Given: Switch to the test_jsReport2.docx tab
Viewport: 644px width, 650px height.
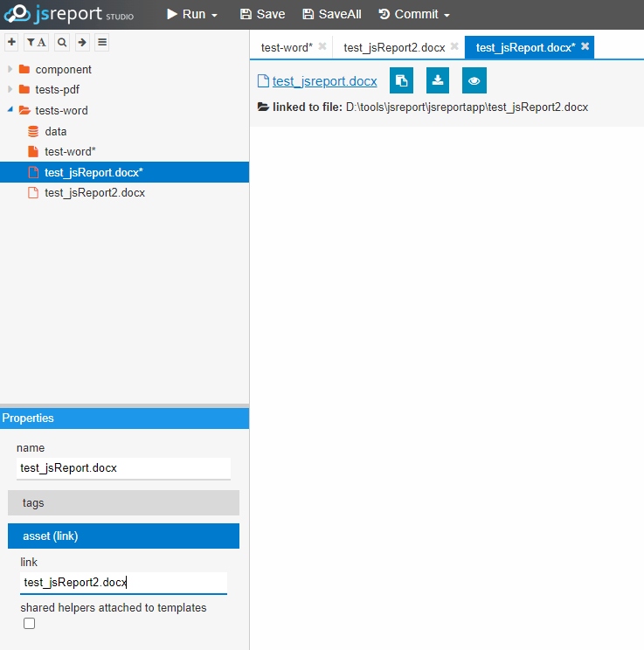Looking at the screenshot, I should [394, 48].
